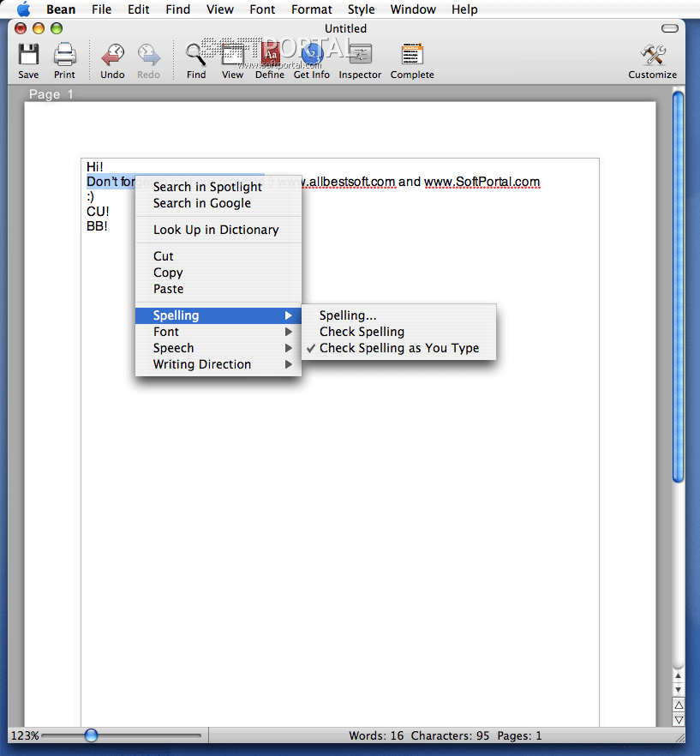Select Look Up in Dictionary

218,230
